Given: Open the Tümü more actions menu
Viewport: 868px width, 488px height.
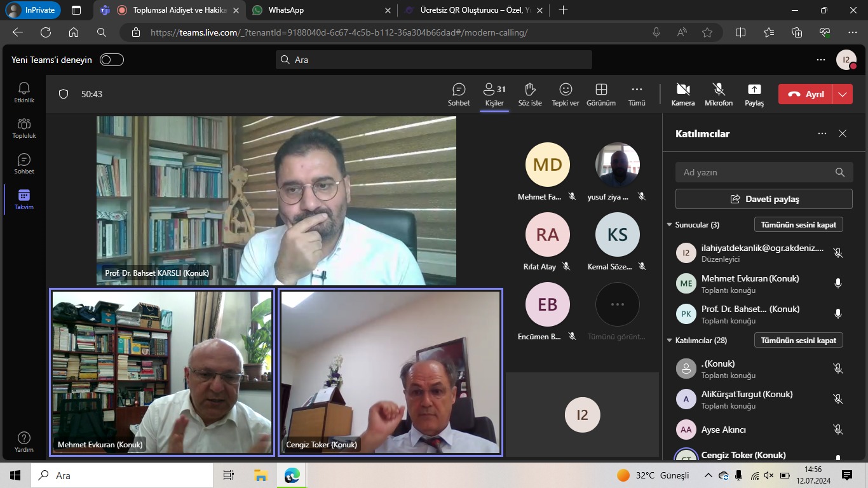Looking at the screenshot, I should tap(637, 94).
